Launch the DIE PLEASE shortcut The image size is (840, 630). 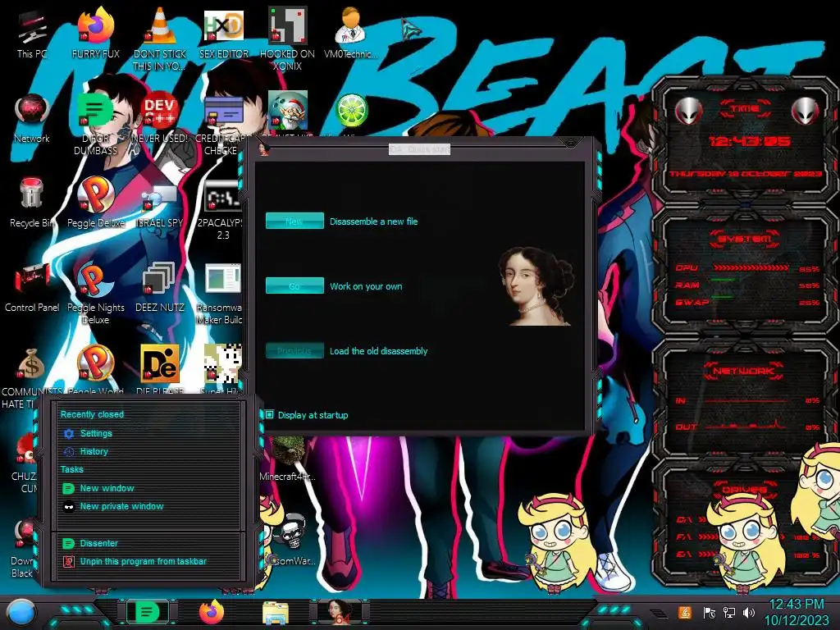160,364
